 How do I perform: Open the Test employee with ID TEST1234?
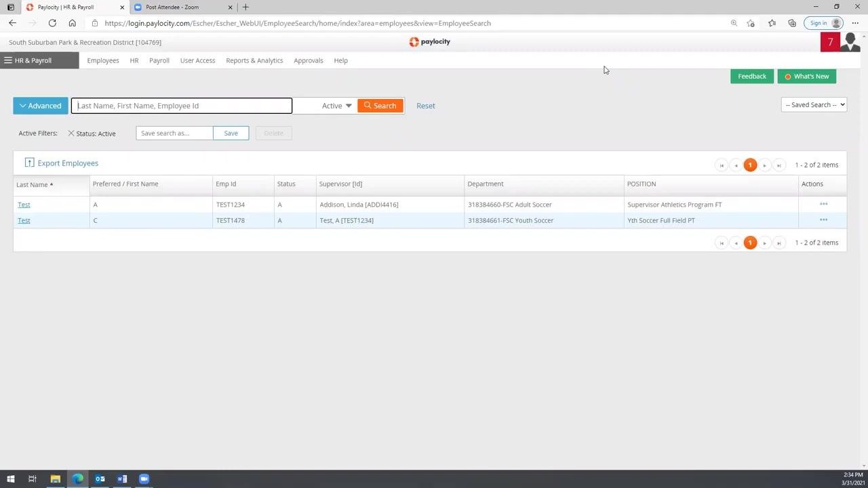(24, 204)
